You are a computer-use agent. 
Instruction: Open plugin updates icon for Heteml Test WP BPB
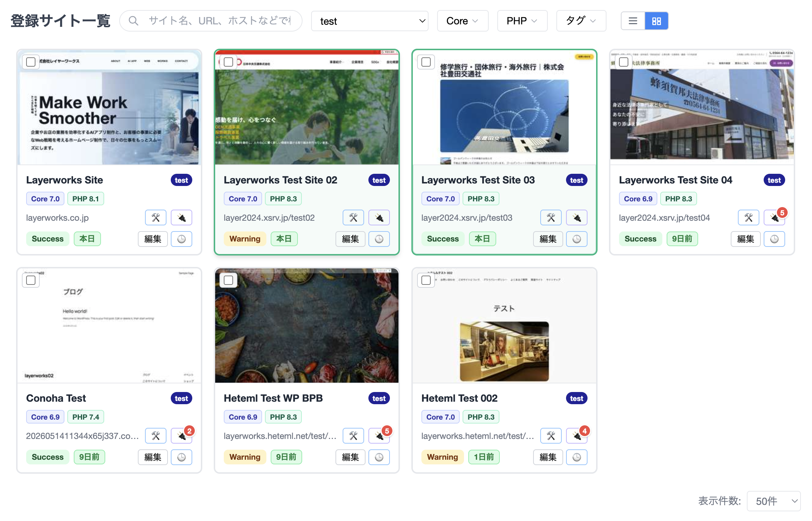[379, 436]
